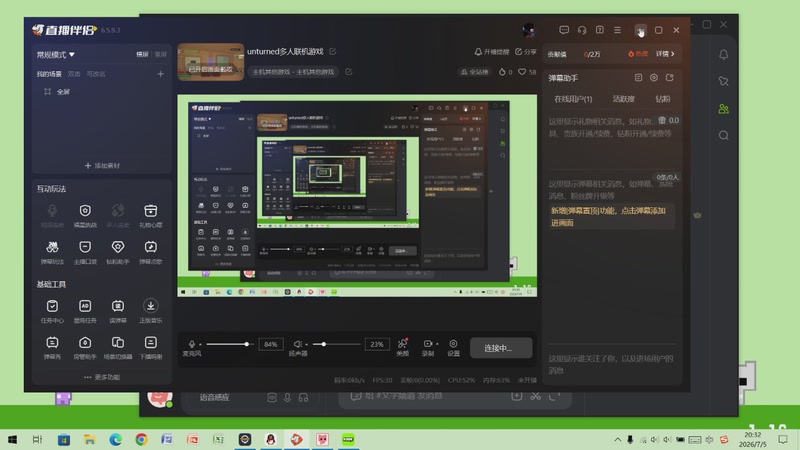Toggle headphone icon in background voice bar
This screenshot has width=800, height=450.
pos(304,397)
